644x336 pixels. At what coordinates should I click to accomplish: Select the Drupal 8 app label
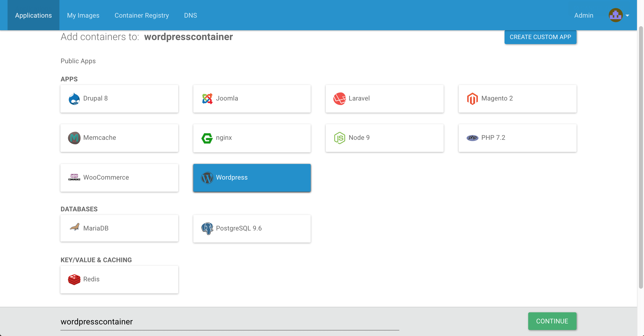(95, 98)
